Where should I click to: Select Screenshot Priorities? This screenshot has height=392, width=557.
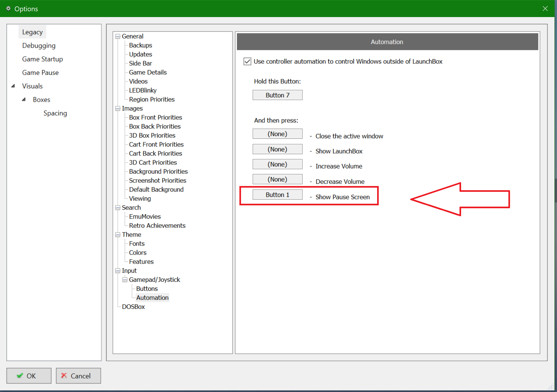click(158, 181)
